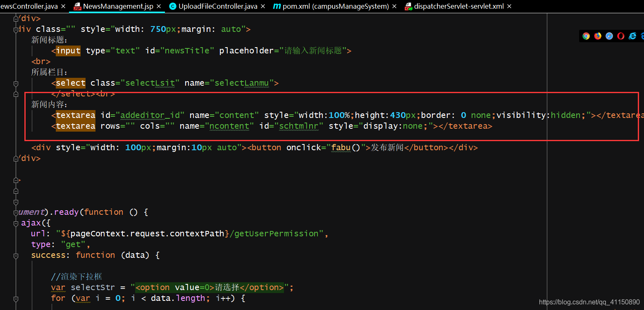Viewport: 644px width, 310px height.
Task: Open page in Opera browser icon
Action: [621, 36]
